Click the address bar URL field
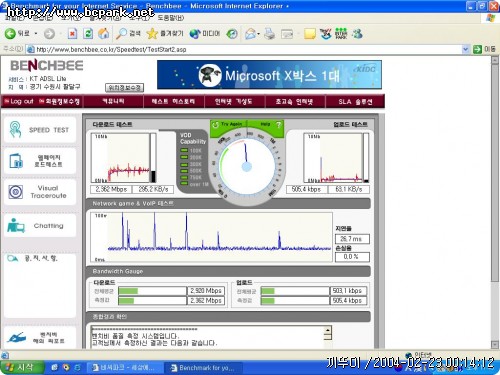This screenshot has width=500, height=375. pyautogui.click(x=248, y=49)
